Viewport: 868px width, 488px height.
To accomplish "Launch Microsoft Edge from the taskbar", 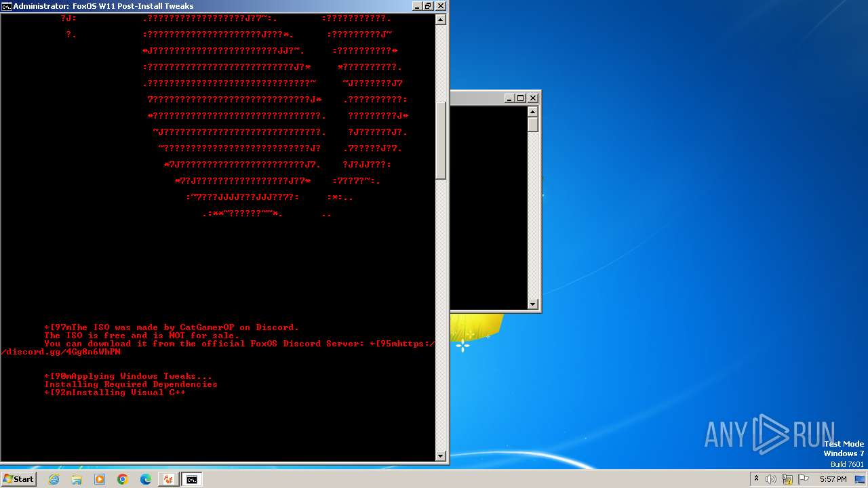I will (146, 479).
